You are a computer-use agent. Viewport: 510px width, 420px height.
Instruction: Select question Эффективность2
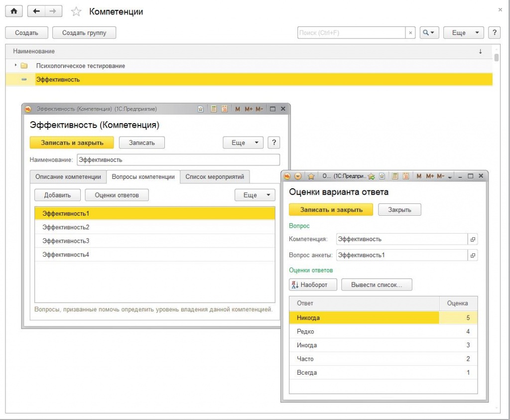(155, 227)
